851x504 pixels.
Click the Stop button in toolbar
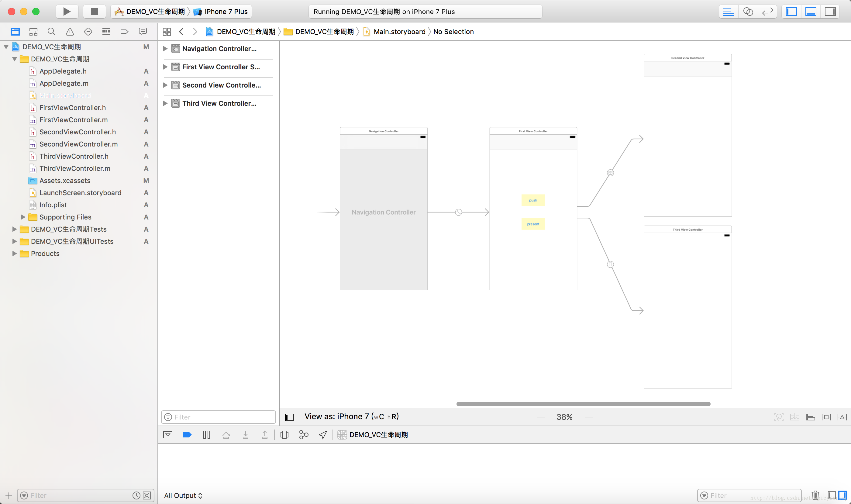95,12
